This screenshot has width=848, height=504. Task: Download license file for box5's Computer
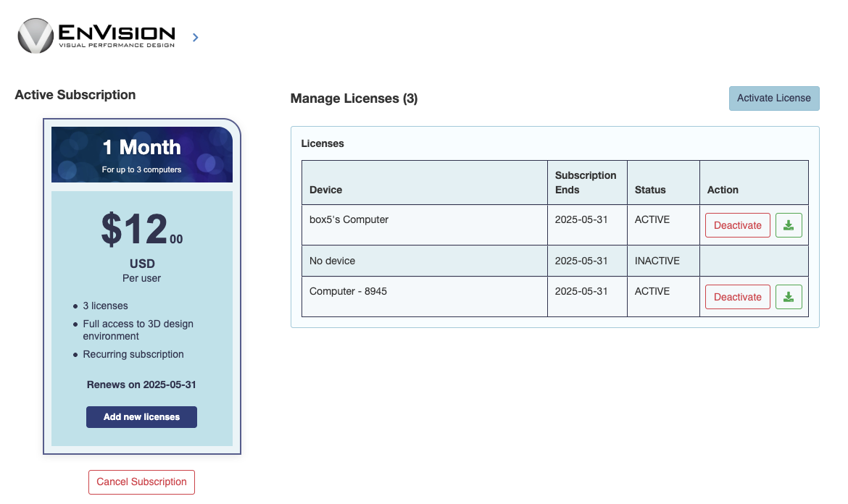point(789,224)
